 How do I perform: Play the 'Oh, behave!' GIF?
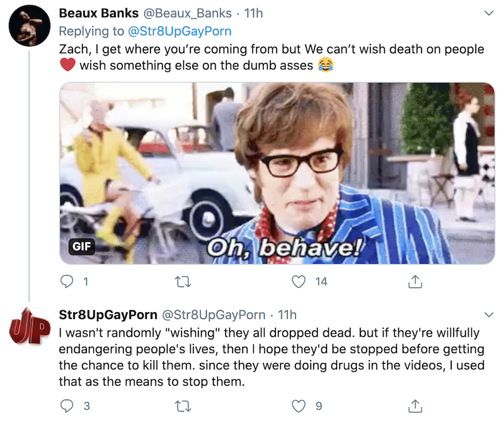(x=277, y=173)
